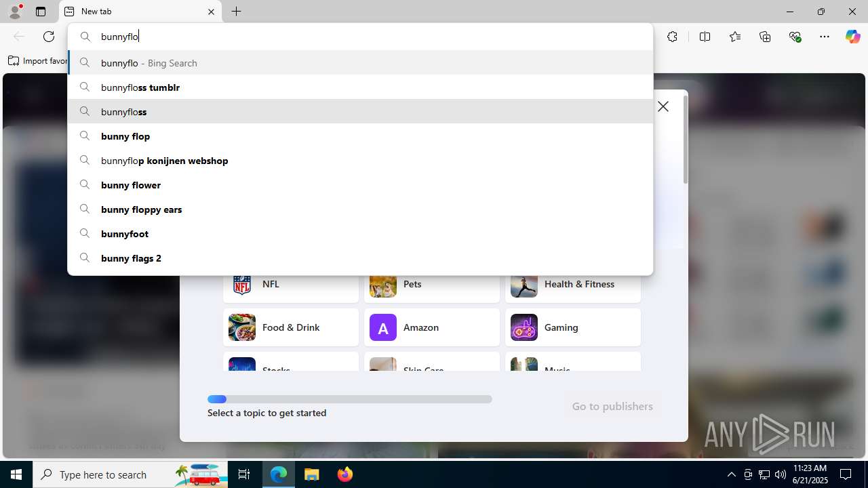Click the Import favorites bookmark
The image size is (868, 488).
pos(38,61)
